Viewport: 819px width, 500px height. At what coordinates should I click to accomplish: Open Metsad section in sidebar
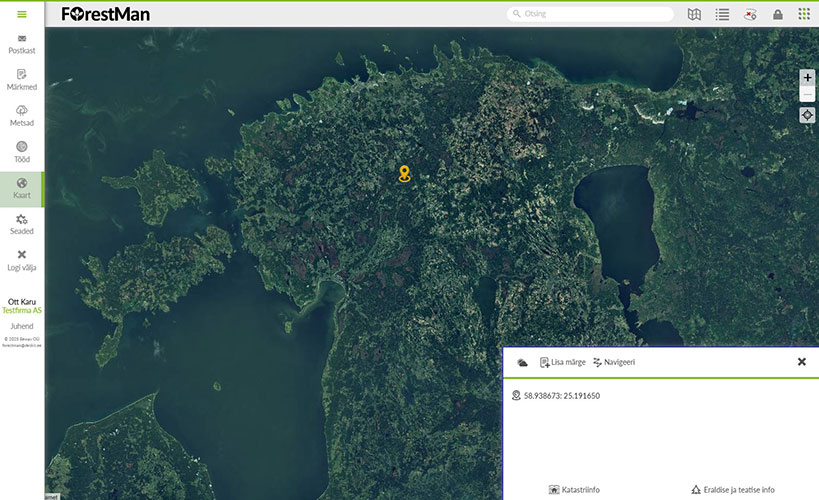[x=22, y=116]
